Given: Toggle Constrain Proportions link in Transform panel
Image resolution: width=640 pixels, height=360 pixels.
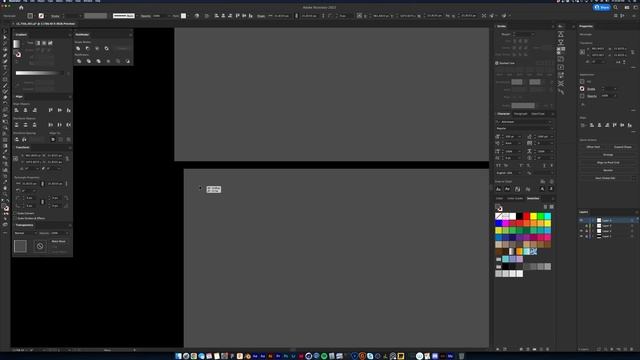Looking at the screenshot, I should point(67,158).
